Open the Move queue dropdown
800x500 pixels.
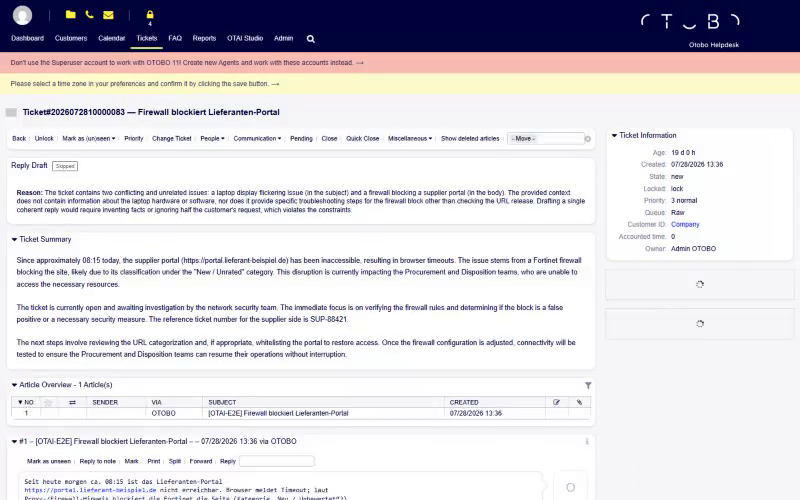click(545, 139)
